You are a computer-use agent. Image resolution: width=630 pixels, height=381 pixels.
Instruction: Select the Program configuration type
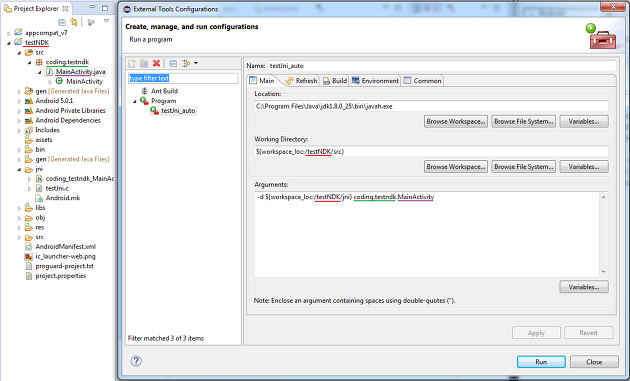164,101
